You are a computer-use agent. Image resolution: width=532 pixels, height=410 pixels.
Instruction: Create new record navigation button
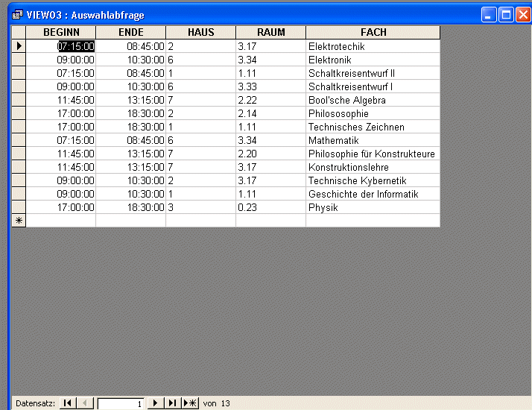coord(190,403)
